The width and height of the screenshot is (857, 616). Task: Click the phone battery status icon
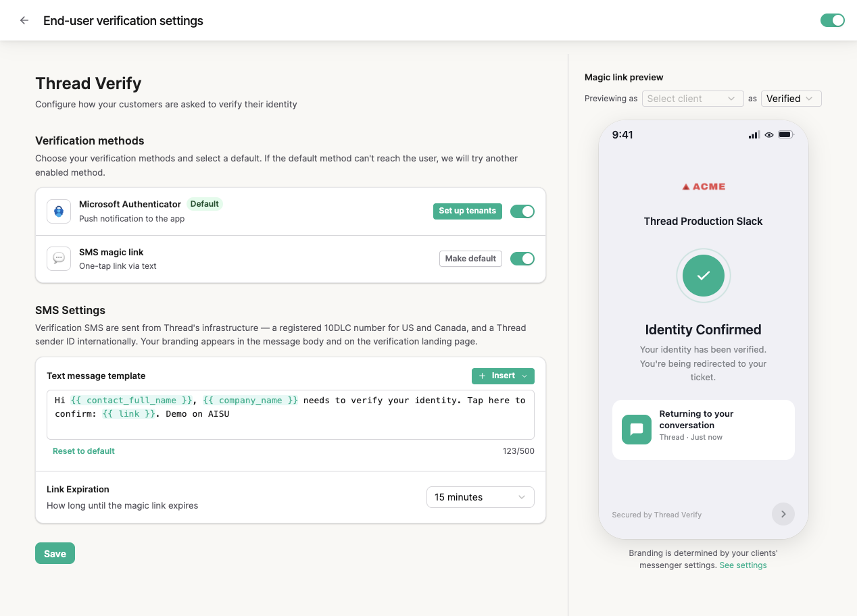click(785, 135)
